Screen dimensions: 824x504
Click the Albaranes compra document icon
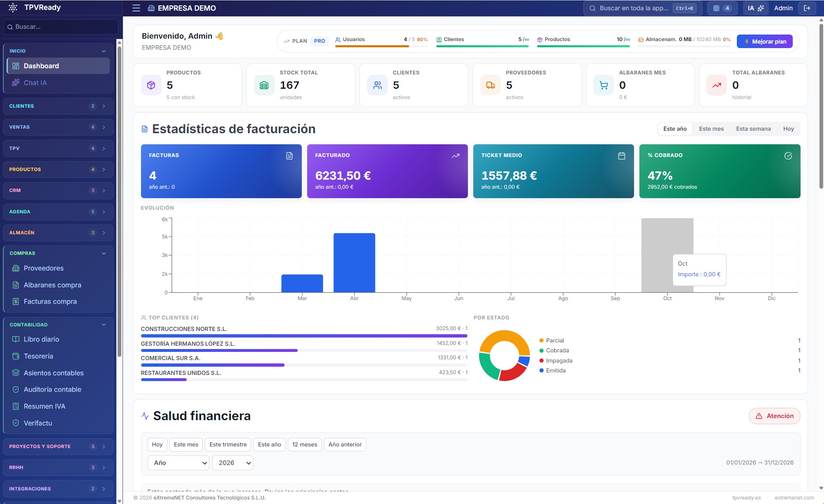(x=16, y=285)
